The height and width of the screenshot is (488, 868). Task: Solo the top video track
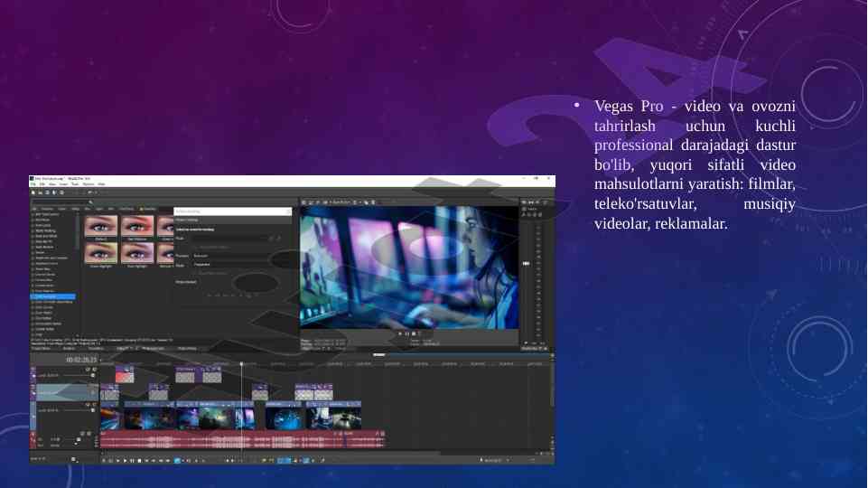click(94, 370)
